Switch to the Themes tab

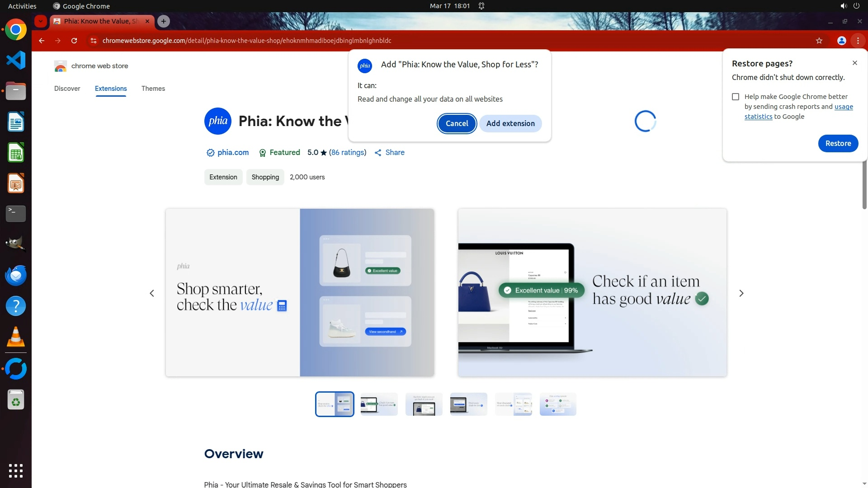coord(153,89)
